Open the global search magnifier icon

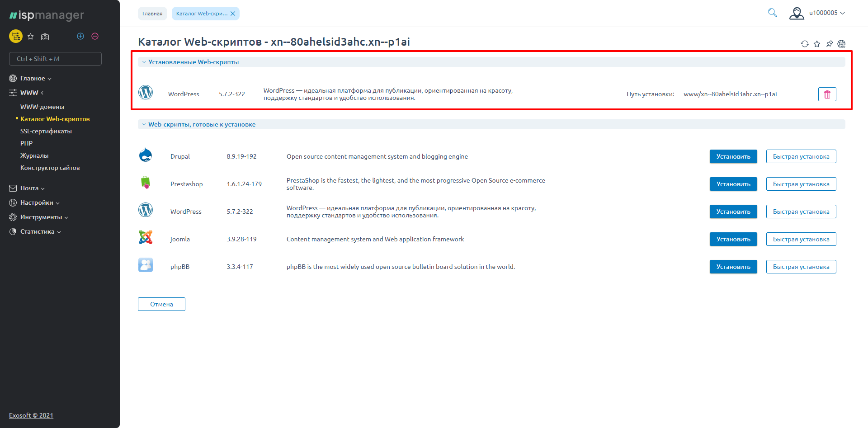click(x=772, y=13)
